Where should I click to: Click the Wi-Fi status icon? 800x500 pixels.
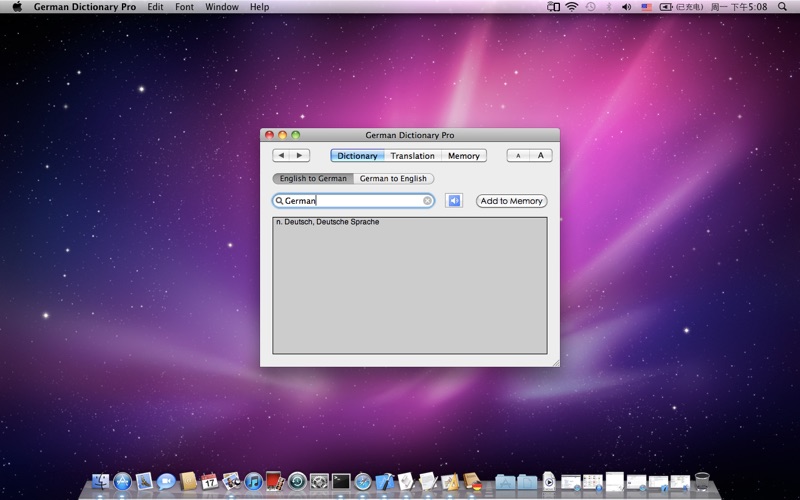(572, 7)
